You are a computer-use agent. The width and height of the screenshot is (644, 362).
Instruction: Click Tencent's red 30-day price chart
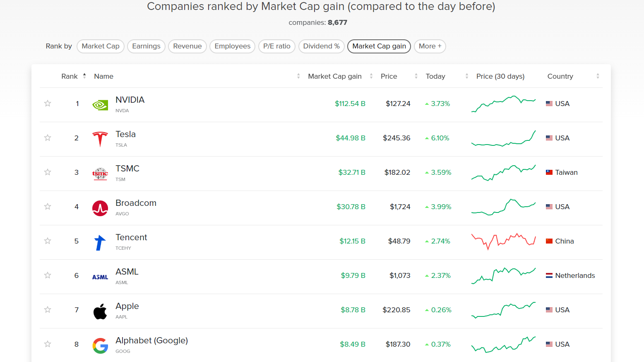point(503,241)
